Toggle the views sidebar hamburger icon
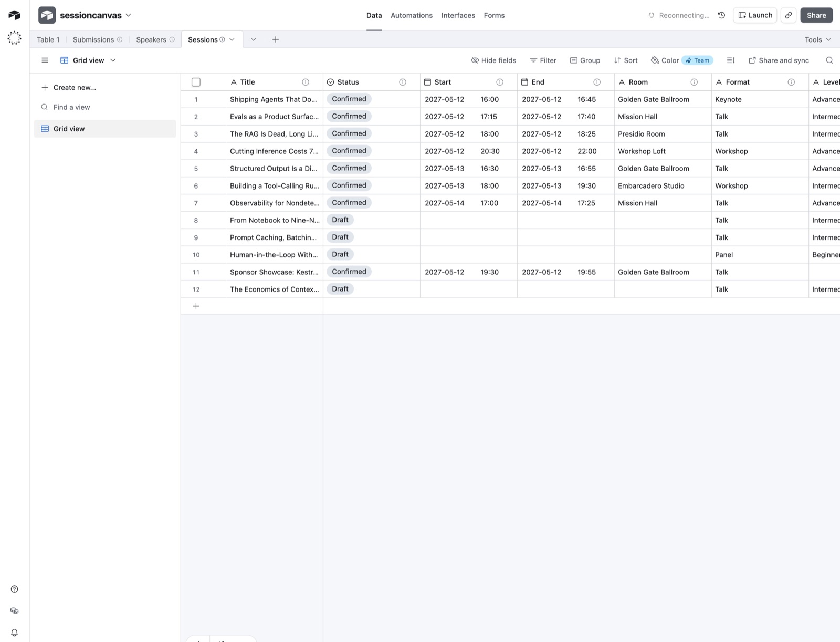Viewport: 840px width, 642px height. pos(45,60)
